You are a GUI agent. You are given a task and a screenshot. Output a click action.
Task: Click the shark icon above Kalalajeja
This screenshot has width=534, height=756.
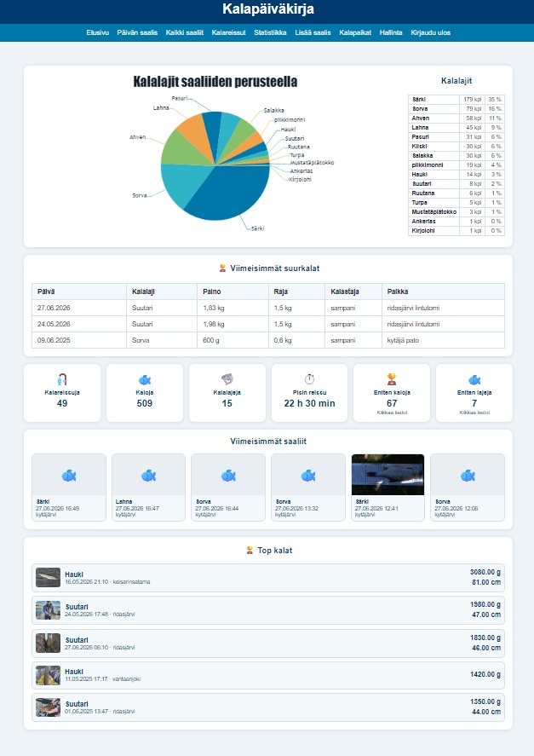[227, 379]
